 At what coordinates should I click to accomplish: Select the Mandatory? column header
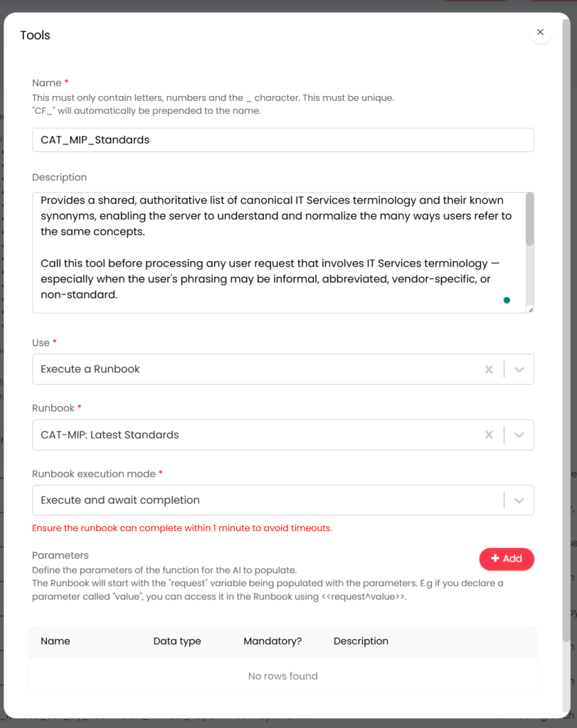(x=272, y=641)
